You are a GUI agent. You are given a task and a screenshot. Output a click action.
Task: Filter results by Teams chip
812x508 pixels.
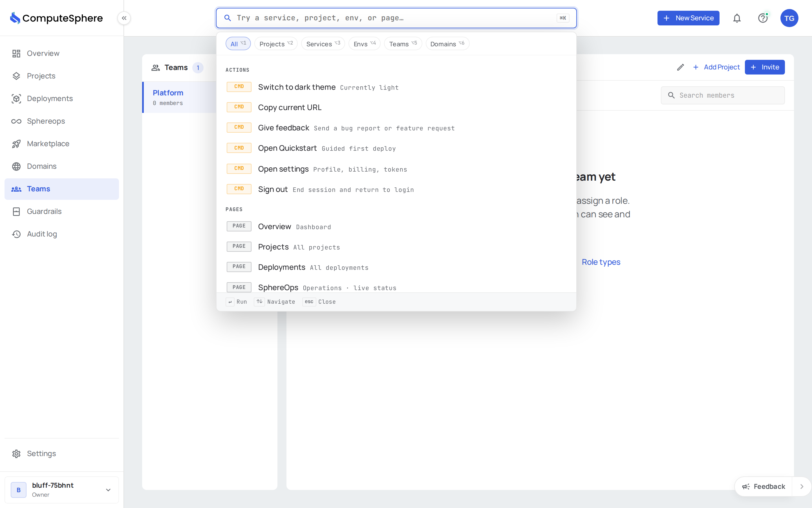(x=403, y=44)
